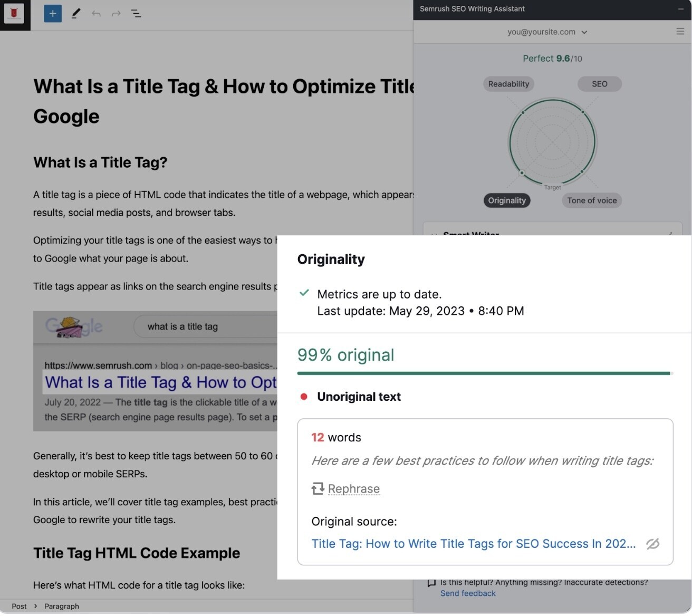Open the Semrush panel hamburger menu
692x616 pixels.
[680, 32]
